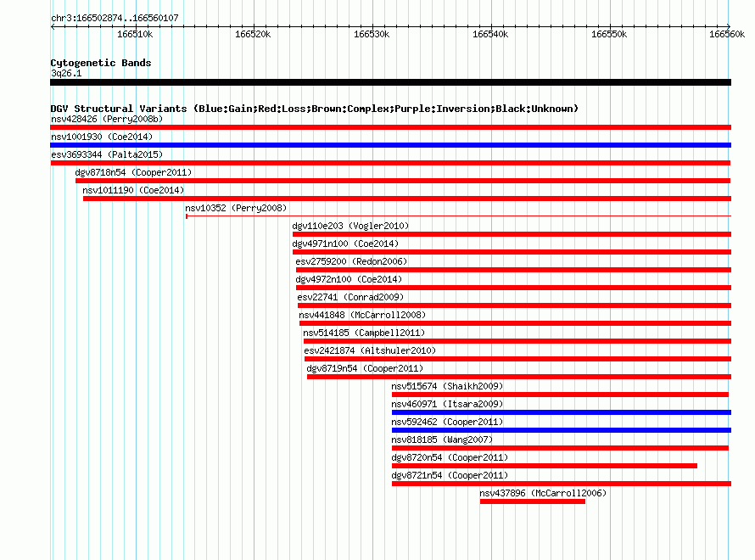Click the black 3q26.1 cytogenetic band bar

(390, 82)
